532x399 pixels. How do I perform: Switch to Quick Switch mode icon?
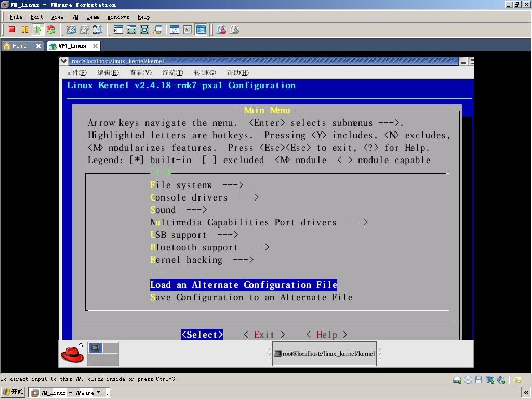(x=131, y=30)
